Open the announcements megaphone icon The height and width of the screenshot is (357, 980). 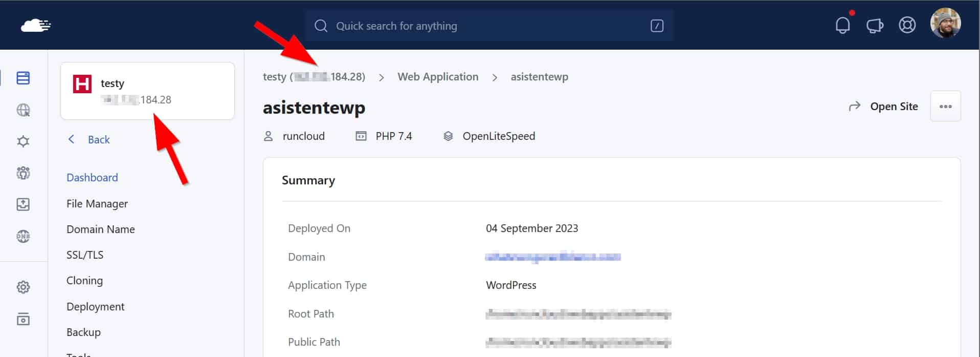click(875, 25)
